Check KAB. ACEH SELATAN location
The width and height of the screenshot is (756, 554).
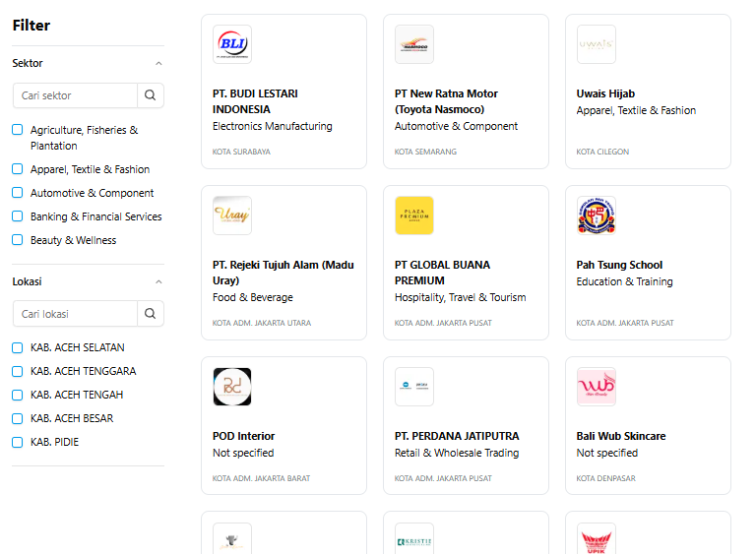(x=18, y=347)
